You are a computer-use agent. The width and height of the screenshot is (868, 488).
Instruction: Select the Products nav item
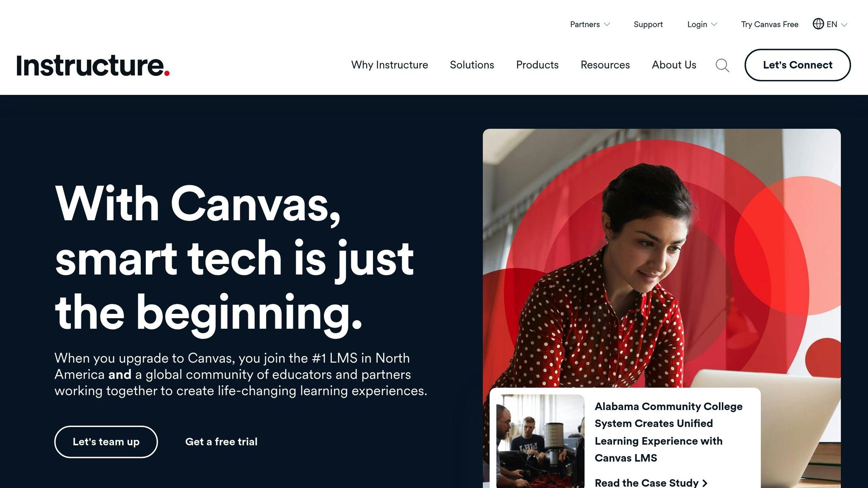click(537, 65)
